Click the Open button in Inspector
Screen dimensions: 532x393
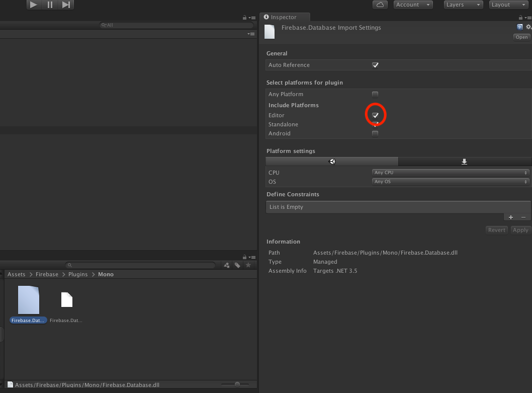(522, 37)
